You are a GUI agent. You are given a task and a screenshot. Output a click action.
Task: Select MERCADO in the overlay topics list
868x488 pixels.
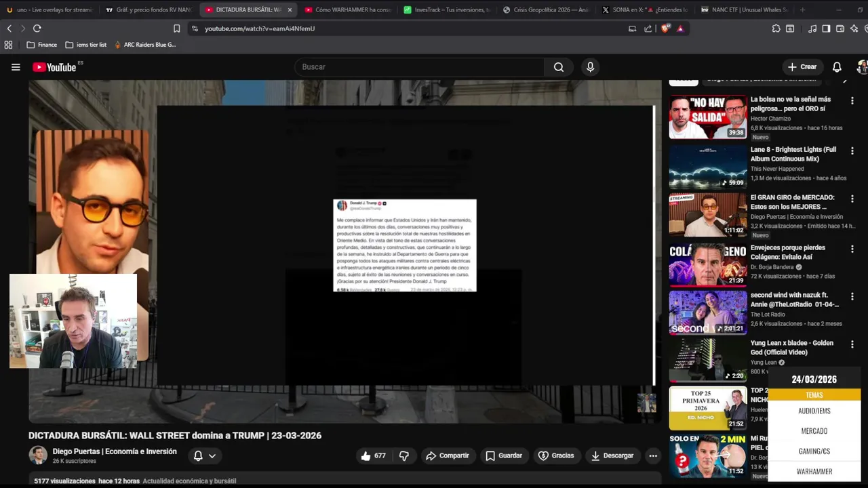click(x=814, y=431)
